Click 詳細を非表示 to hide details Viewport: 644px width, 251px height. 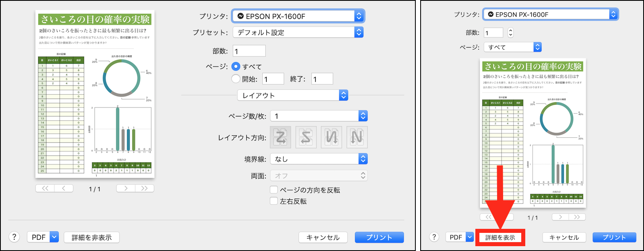point(92,237)
